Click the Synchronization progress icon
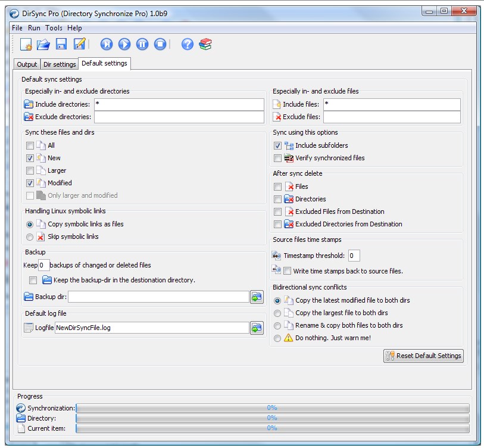Image resolution: width=484 pixels, height=448 pixels. tap(21, 408)
